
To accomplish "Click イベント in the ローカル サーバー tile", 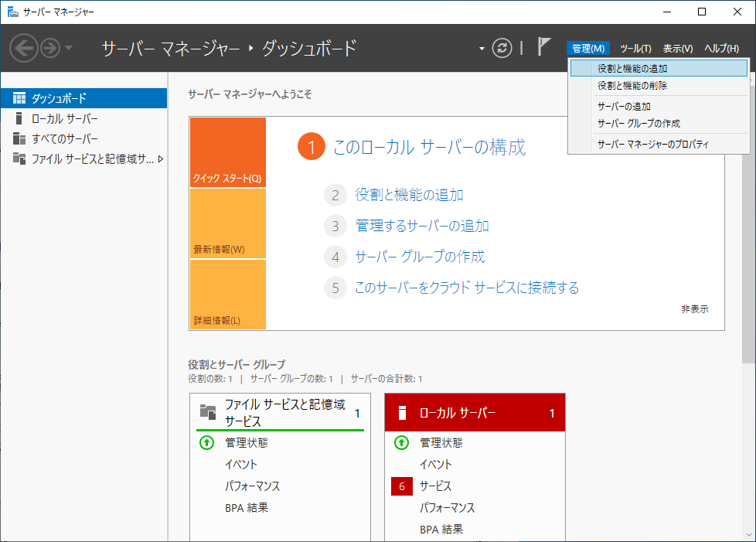I will [x=436, y=465].
